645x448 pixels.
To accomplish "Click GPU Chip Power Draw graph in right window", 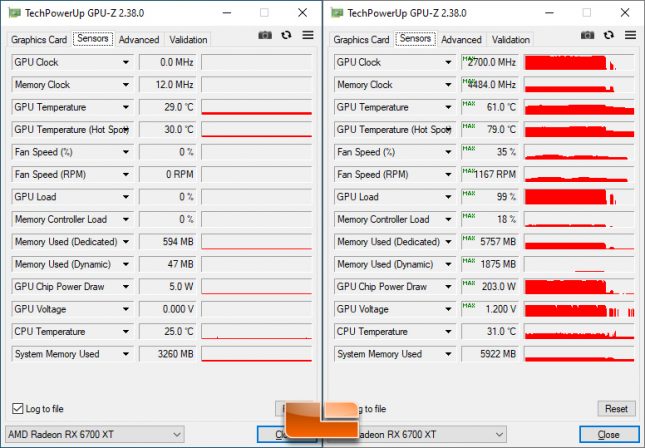I will [579, 287].
